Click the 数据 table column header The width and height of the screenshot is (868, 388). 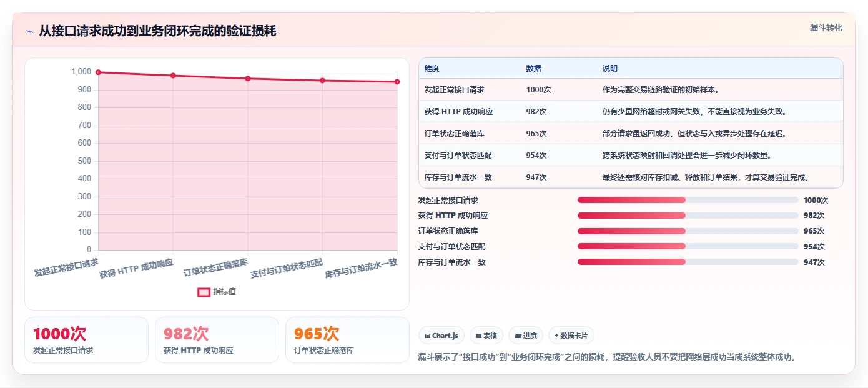533,69
